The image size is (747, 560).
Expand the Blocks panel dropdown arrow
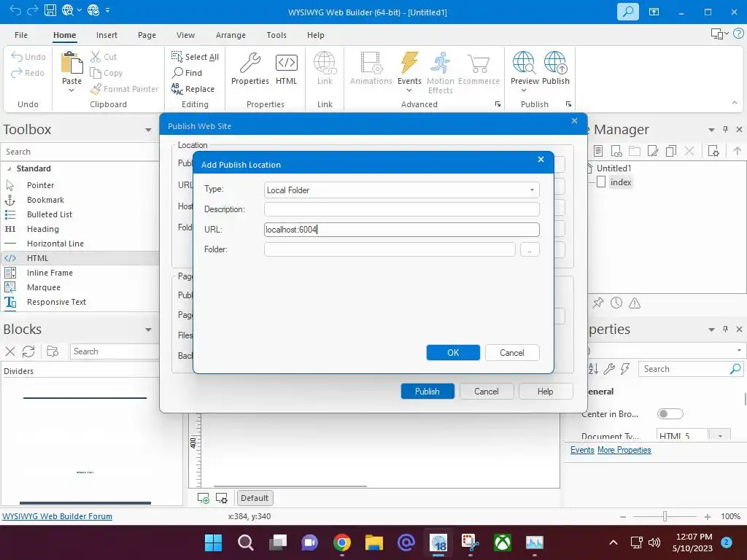point(148,330)
